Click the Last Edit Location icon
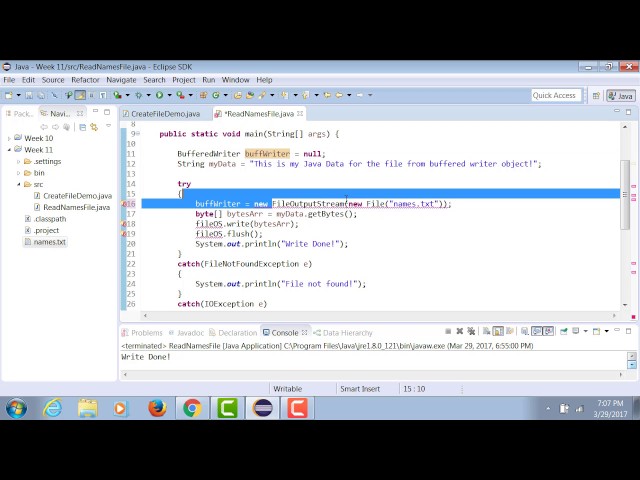This screenshot has height=480, width=640. pos(327,95)
